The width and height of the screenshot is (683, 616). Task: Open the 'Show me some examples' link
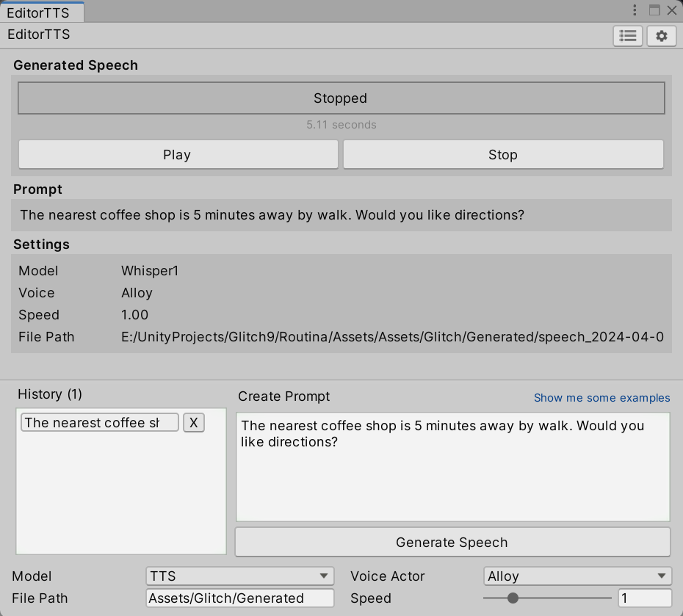(x=601, y=398)
